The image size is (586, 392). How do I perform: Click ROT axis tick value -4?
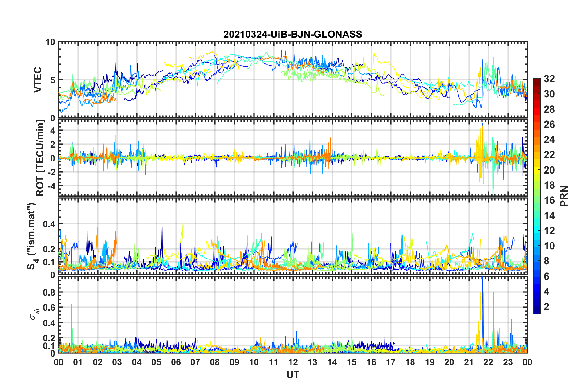(51, 186)
